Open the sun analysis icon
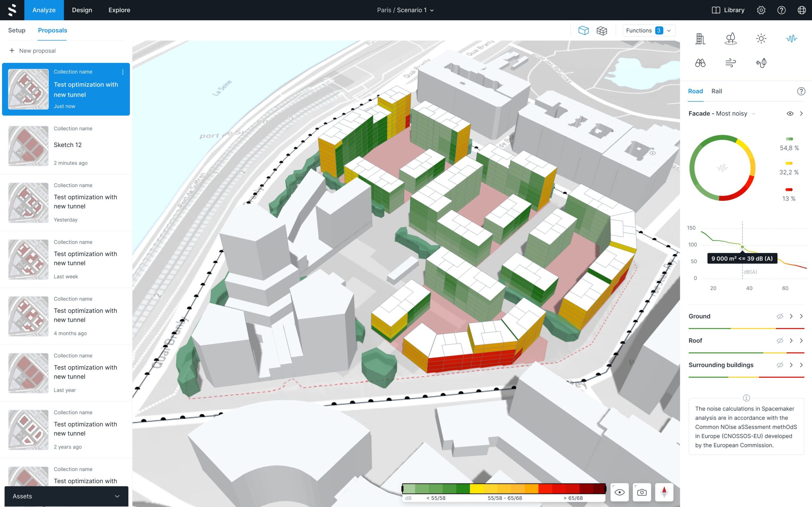 [761, 39]
